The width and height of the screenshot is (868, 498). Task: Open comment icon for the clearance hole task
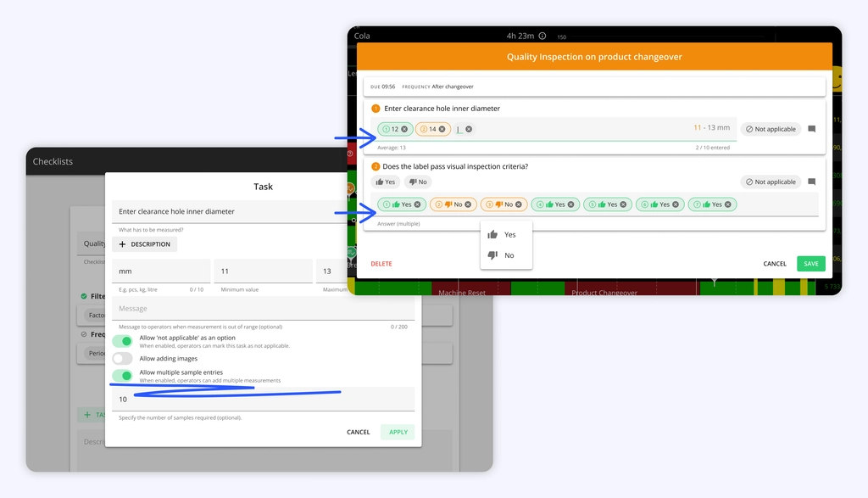[x=811, y=129]
